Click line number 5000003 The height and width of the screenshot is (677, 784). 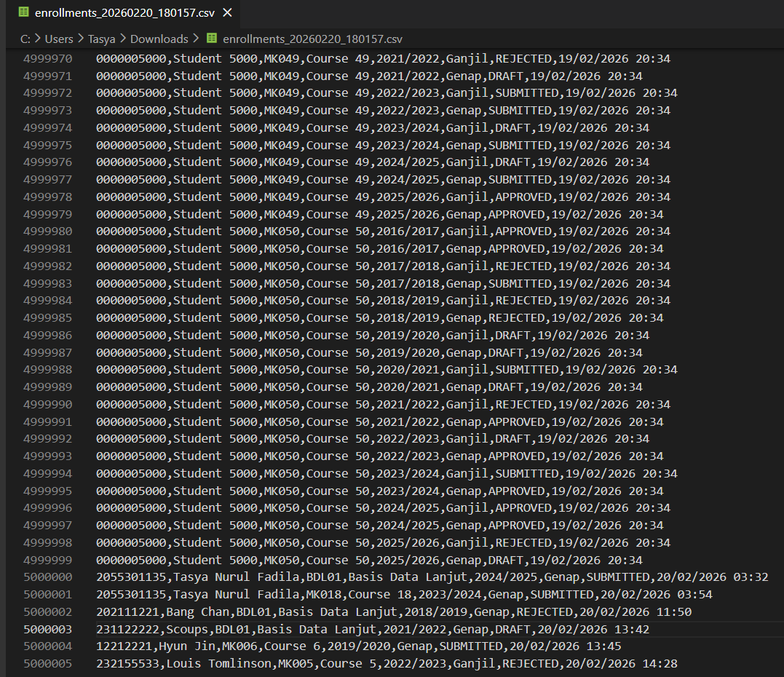coord(47,630)
